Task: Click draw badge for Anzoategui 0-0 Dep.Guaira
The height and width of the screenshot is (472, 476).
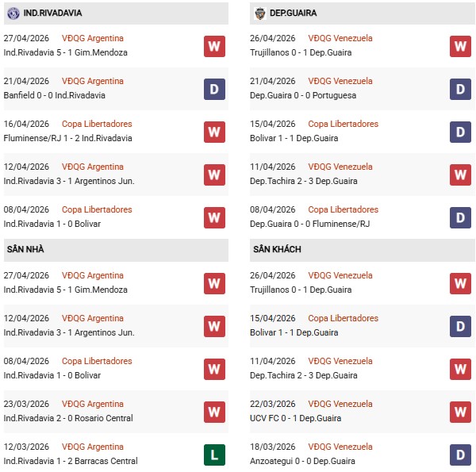Action: 460,455
